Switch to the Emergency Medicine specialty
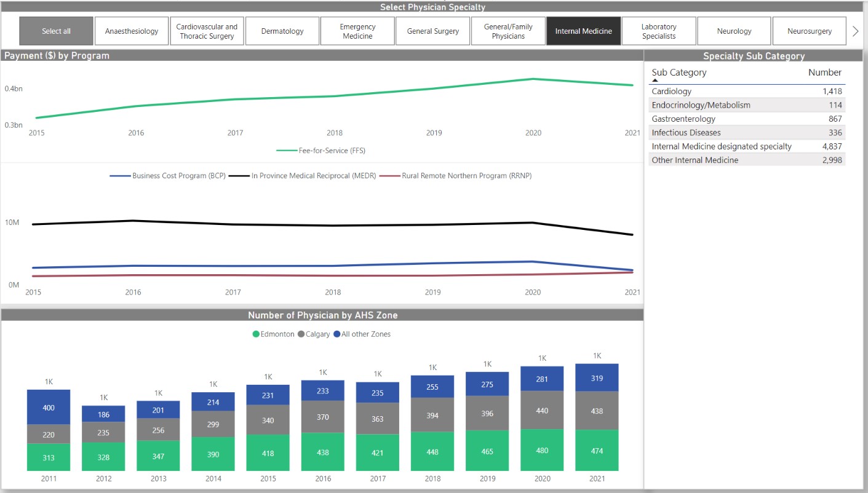The image size is (868, 493). pos(357,30)
